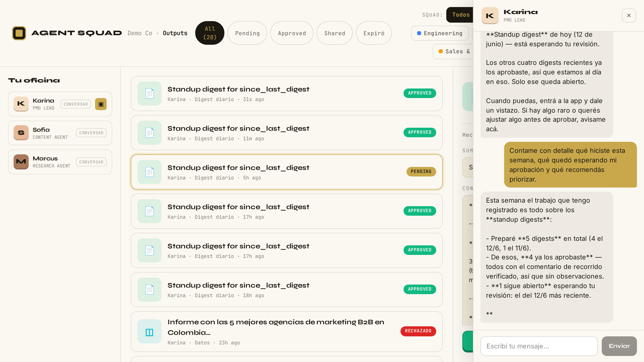Click the user message bubble starting Contame con detalle

click(570, 165)
